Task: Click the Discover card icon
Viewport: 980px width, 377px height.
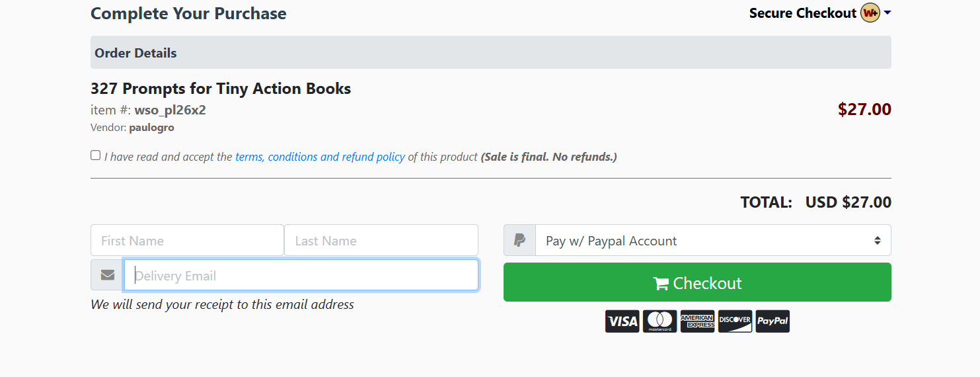Action: coord(735,321)
